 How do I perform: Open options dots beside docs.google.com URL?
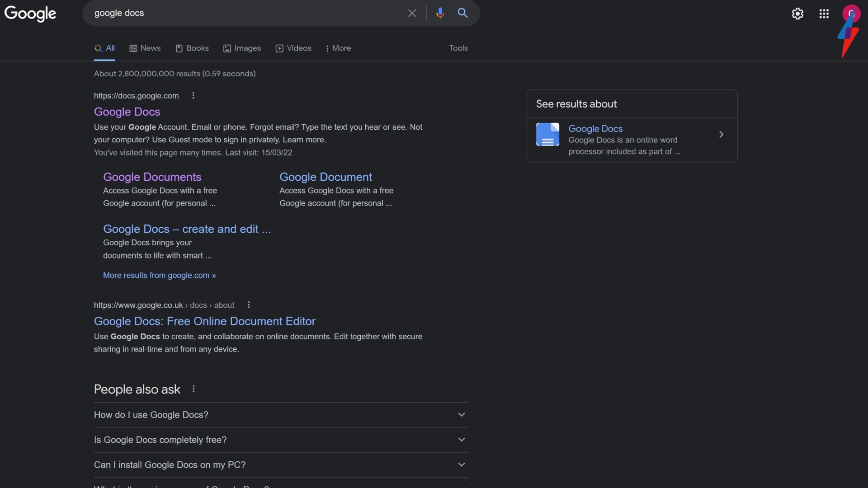point(193,95)
